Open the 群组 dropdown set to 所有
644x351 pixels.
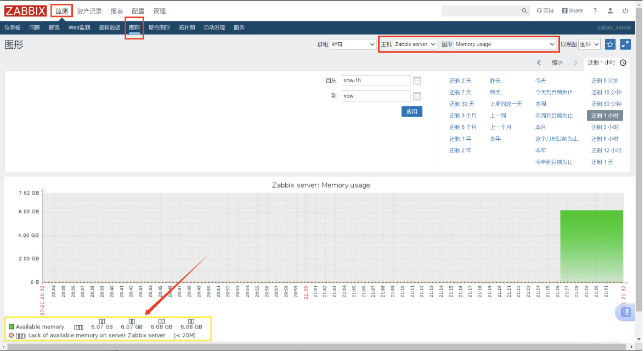click(353, 44)
